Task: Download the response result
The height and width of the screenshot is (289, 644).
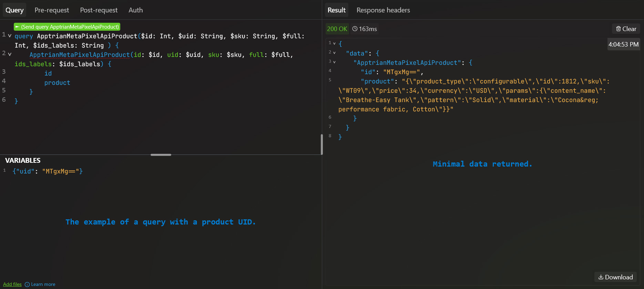Action: tap(615, 277)
